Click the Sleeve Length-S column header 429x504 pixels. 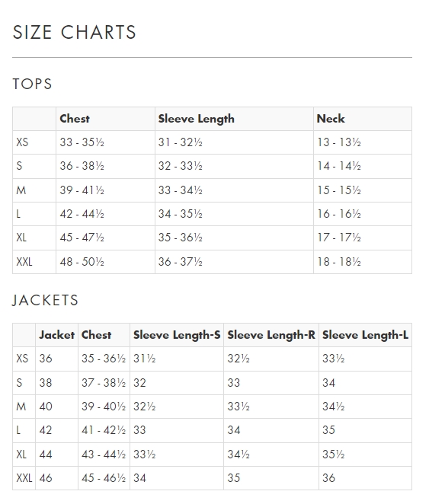[177, 335]
